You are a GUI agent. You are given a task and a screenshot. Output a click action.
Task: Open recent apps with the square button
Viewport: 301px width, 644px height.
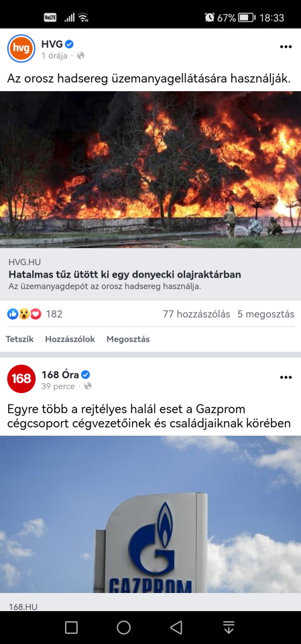point(72,627)
